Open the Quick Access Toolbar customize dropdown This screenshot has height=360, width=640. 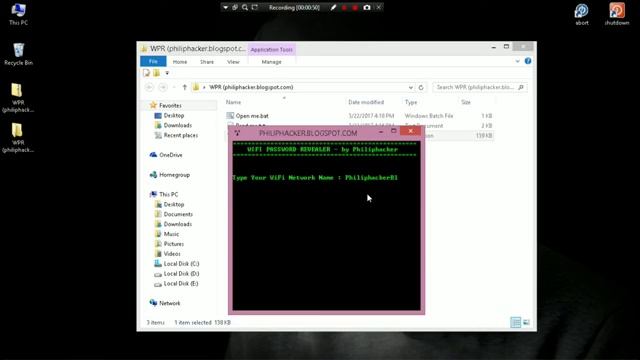coord(167,73)
